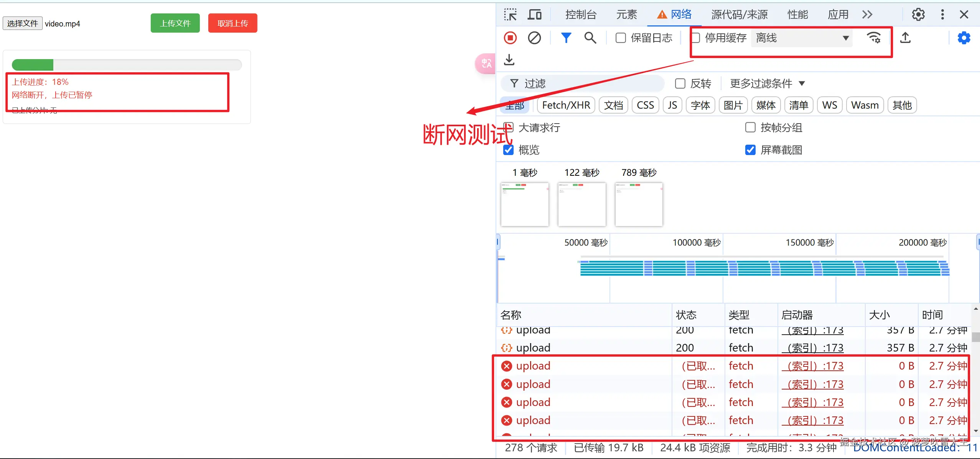The image size is (980, 459).
Task: Stop recording the network log
Action: click(510, 38)
